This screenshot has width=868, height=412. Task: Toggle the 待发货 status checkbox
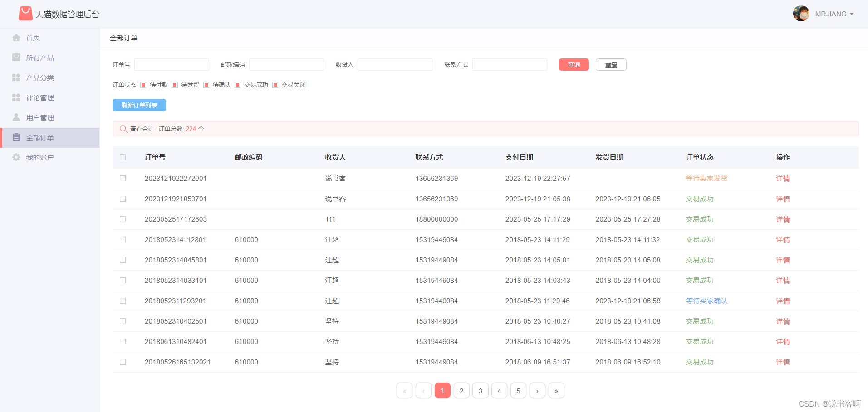(x=175, y=85)
